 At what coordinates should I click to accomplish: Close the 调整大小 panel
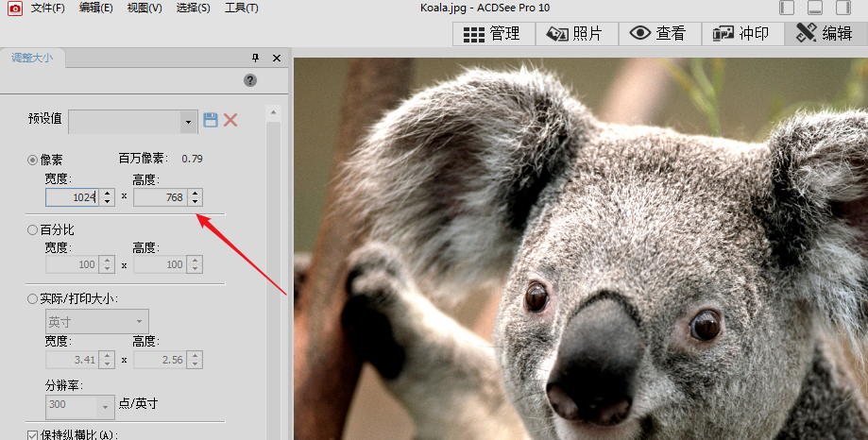(x=277, y=59)
